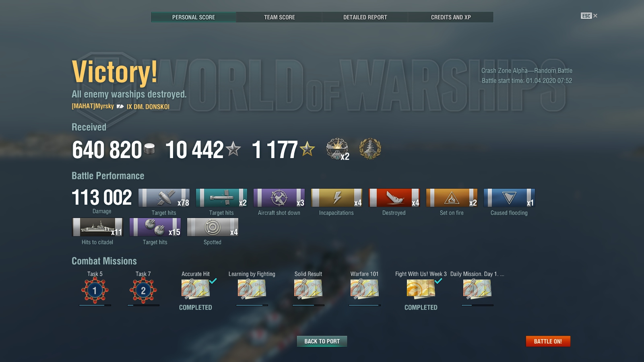Click the Back to Port button

(x=322, y=341)
